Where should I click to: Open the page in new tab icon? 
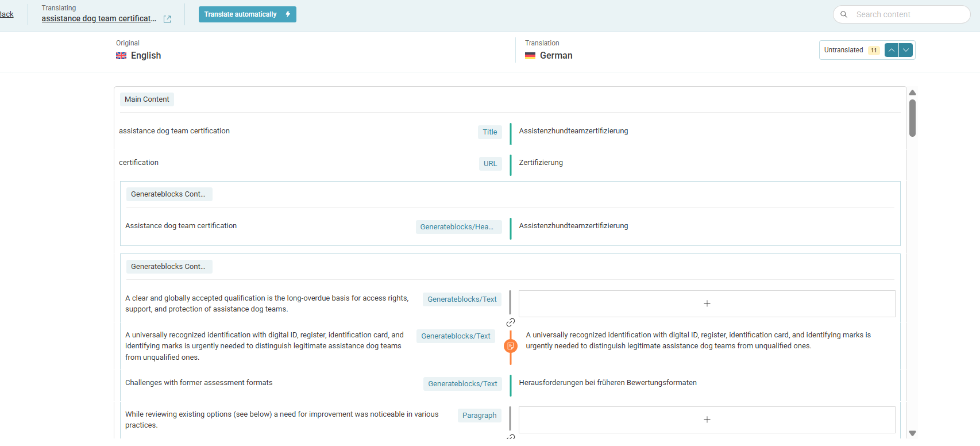coord(167,19)
